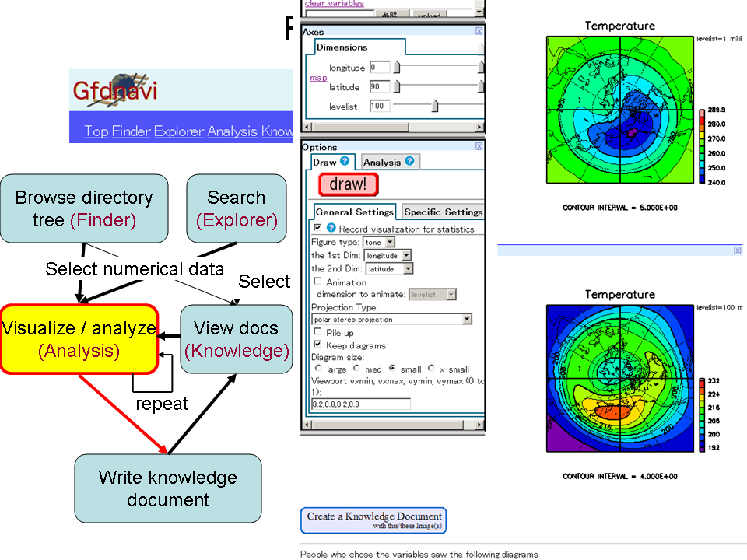
Task: Click the levelist value field
Action: coord(380,106)
